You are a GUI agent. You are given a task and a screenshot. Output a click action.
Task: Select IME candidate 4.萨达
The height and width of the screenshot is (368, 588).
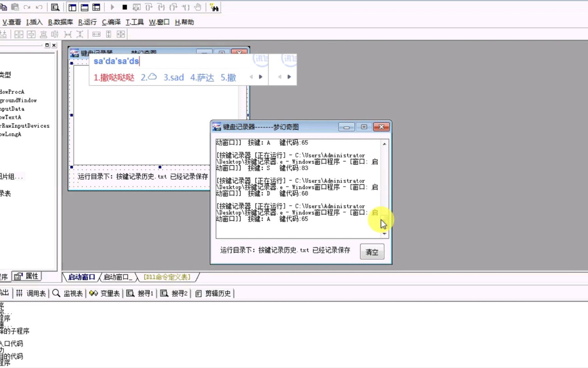pos(202,78)
